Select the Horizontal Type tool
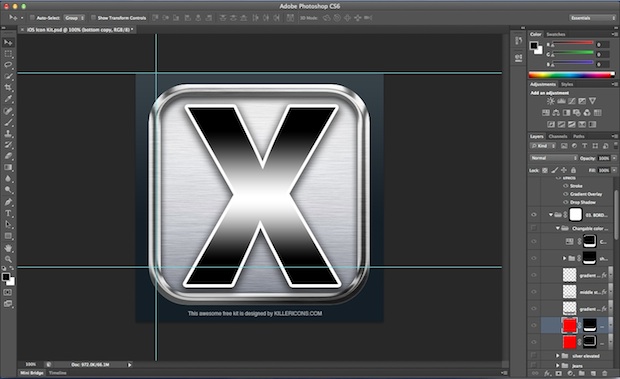The height and width of the screenshot is (379, 620). 8,213
